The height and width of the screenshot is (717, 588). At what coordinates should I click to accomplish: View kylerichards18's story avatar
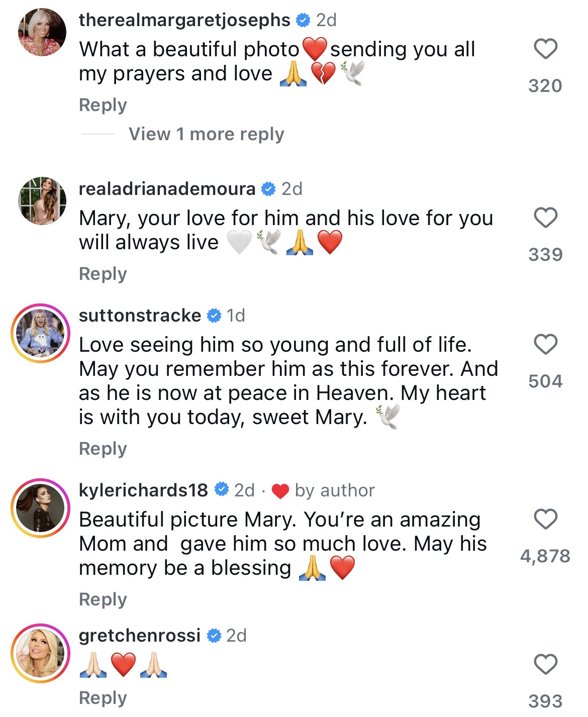[x=41, y=508]
